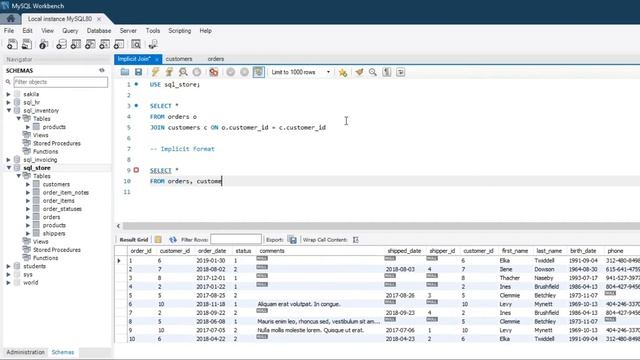Click the create new view icon
The image size is (640, 360).
(x=90, y=44)
